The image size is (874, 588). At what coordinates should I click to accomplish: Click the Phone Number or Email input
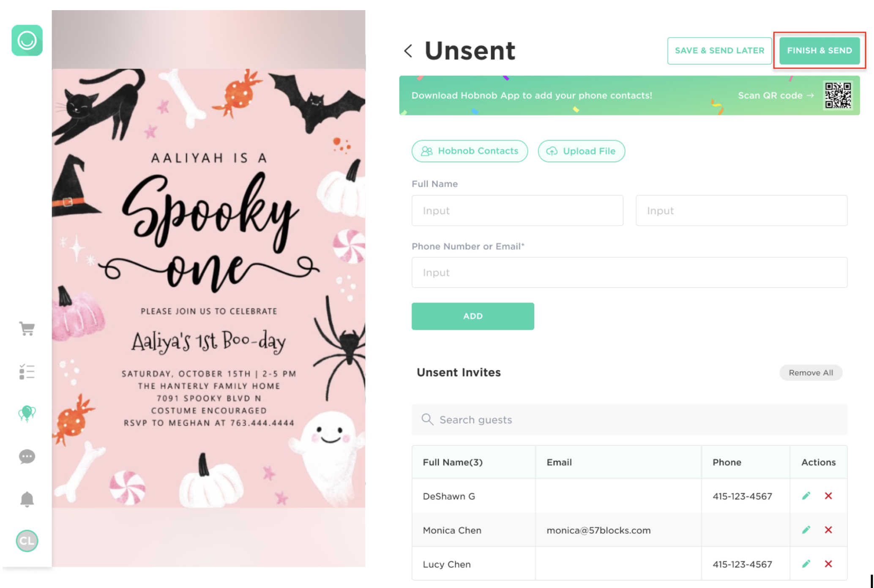[629, 272]
